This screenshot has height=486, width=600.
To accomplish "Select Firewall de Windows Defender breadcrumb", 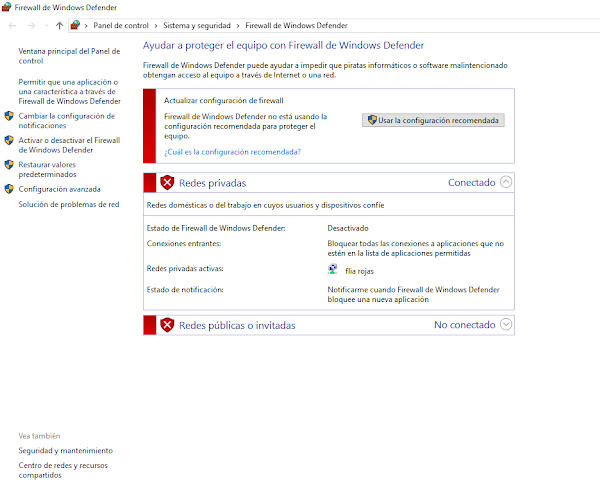I will pos(296,26).
